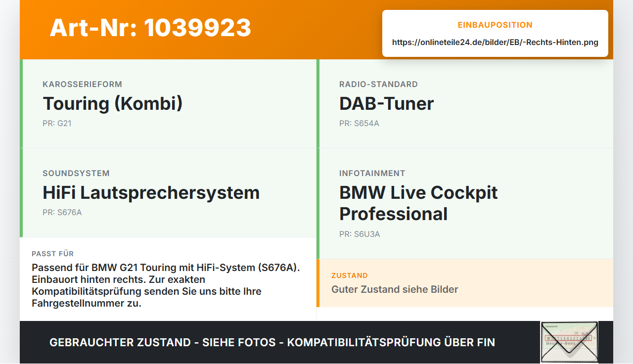Screen dimensions: 633x364
Task: Click the EINBAUPOSITION label
Action: tap(495, 25)
